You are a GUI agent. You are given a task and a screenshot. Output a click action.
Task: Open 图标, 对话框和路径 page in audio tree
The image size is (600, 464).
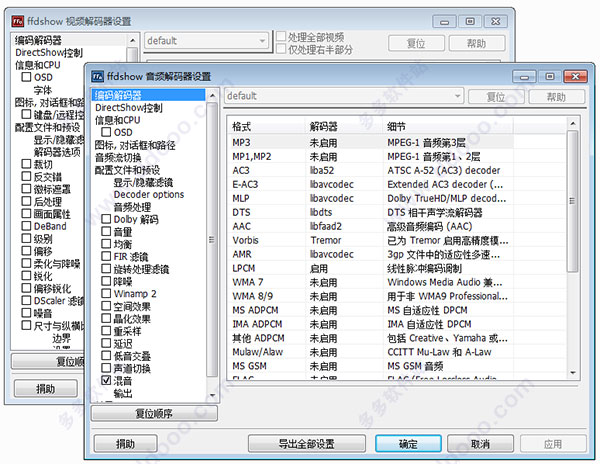[x=135, y=145]
